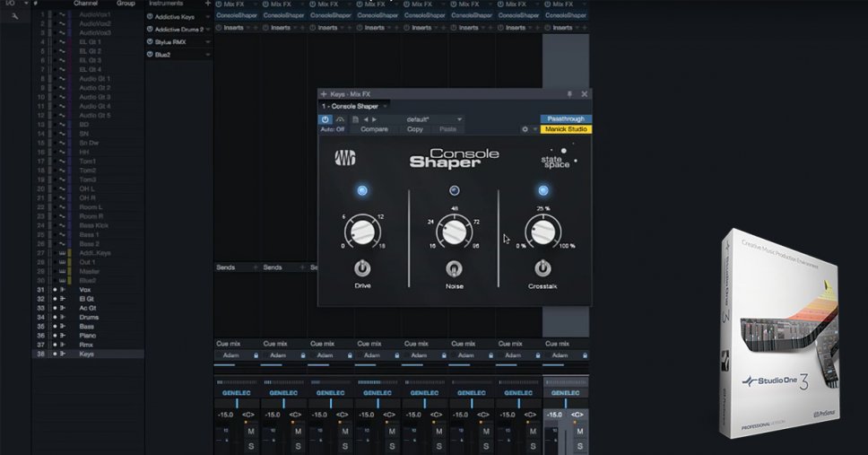The height and width of the screenshot is (455, 868).
Task: Toggle the Crosstalk switch
Action: pyautogui.click(x=542, y=267)
